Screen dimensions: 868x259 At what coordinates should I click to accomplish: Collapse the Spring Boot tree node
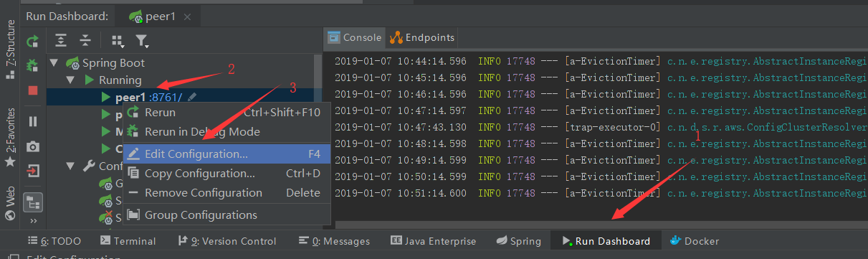[54, 63]
